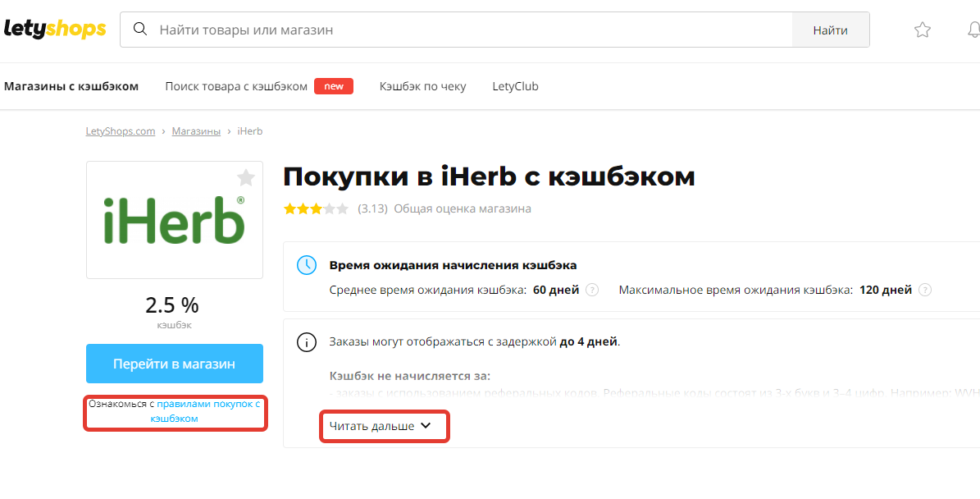Add iHerb to favorites via gray star
Viewport: 980px width, 499px height.
(x=246, y=177)
